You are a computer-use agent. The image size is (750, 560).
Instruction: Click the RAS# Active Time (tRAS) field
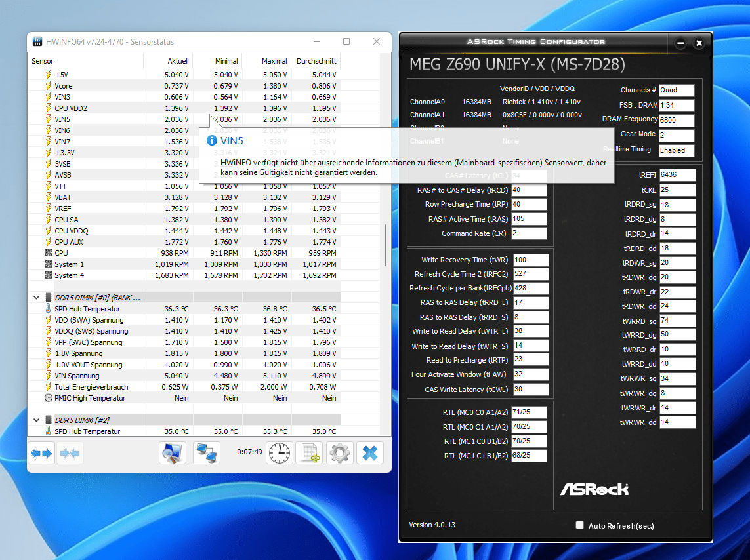point(528,219)
